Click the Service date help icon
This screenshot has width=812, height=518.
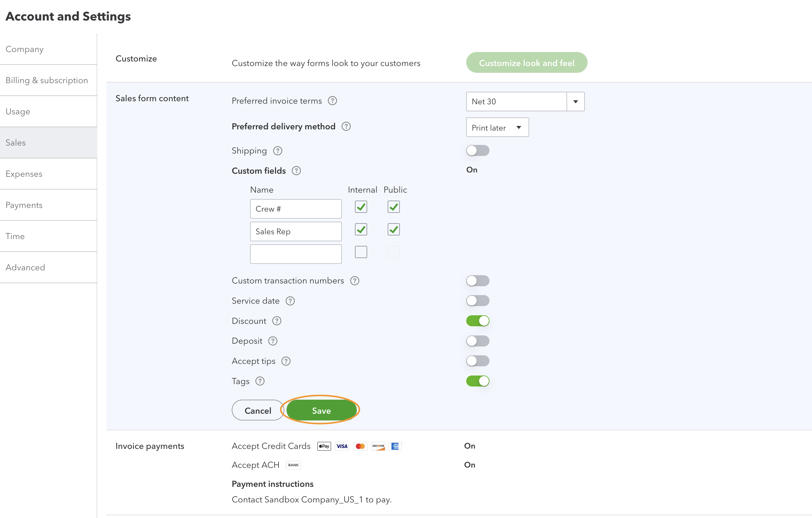(290, 301)
